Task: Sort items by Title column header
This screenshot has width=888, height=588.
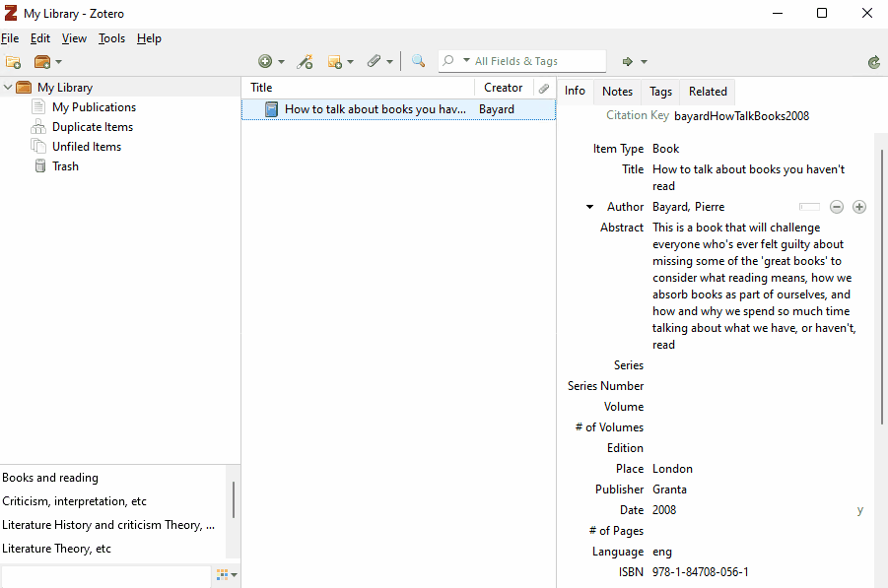Action: click(x=358, y=88)
